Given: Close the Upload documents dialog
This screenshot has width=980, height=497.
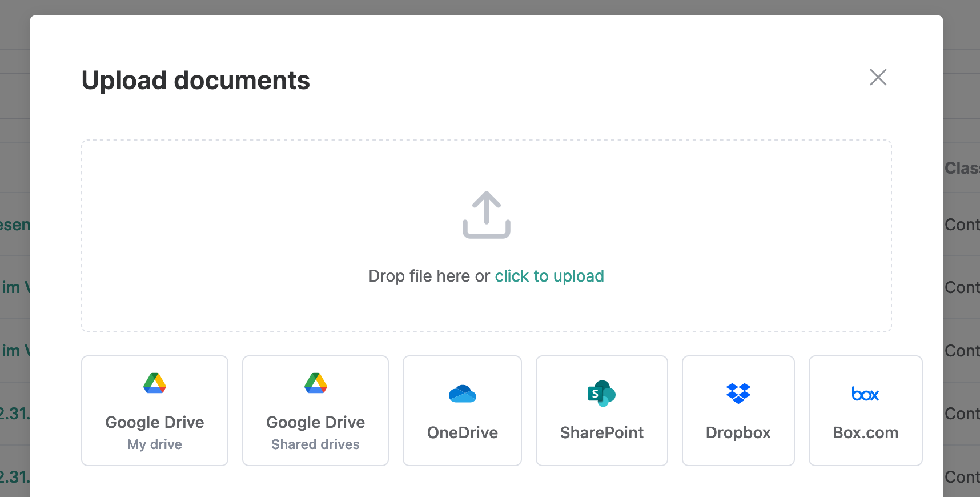Looking at the screenshot, I should 878,77.
